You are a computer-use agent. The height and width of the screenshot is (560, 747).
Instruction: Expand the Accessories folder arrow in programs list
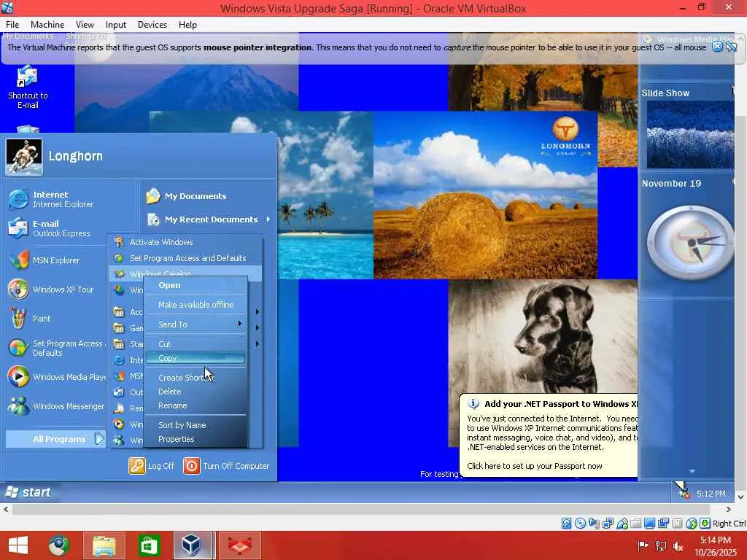point(258,312)
